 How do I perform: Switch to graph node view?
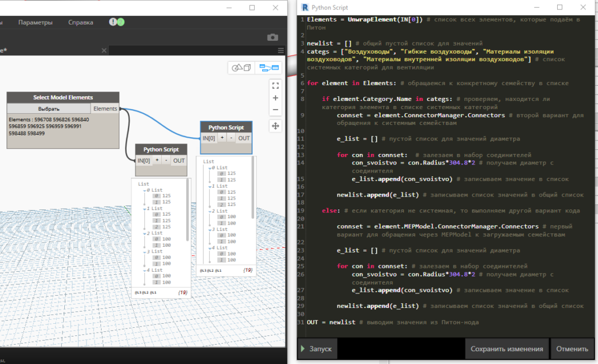[x=269, y=68]
